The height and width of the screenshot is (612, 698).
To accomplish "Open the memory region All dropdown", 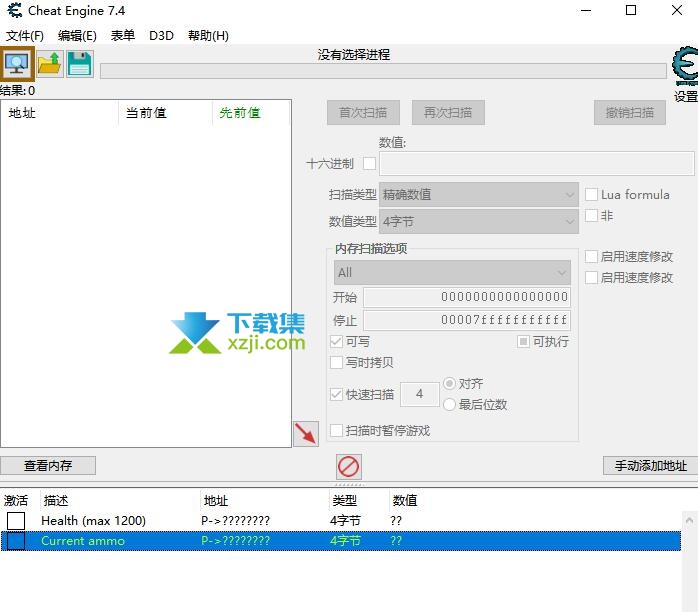I will pyautogui.click(x=452, y=272).
